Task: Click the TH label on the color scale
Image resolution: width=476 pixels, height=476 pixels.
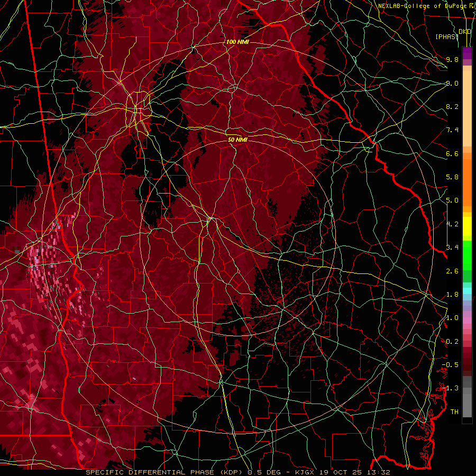Action: point(454,412)
